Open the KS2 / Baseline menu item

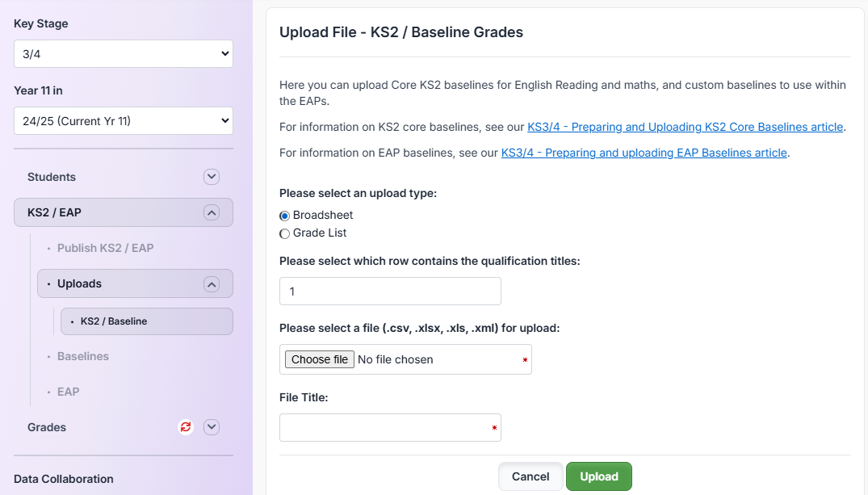[x=147, y=321]
